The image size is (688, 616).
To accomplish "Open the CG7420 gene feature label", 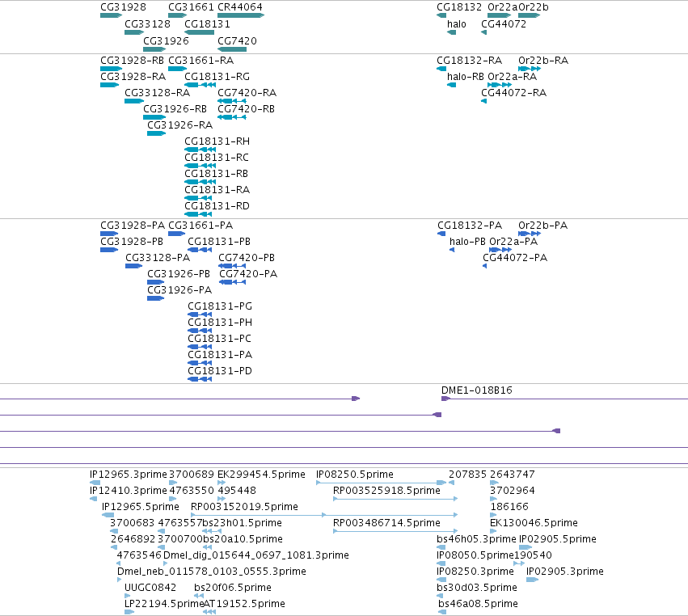I will point(238,40).
